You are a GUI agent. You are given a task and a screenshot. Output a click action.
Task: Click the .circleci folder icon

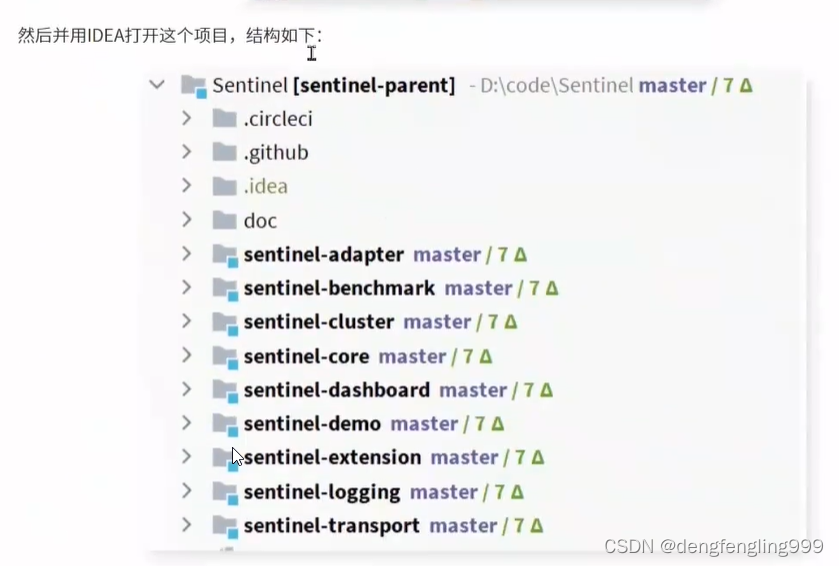[x=225, y=119]
